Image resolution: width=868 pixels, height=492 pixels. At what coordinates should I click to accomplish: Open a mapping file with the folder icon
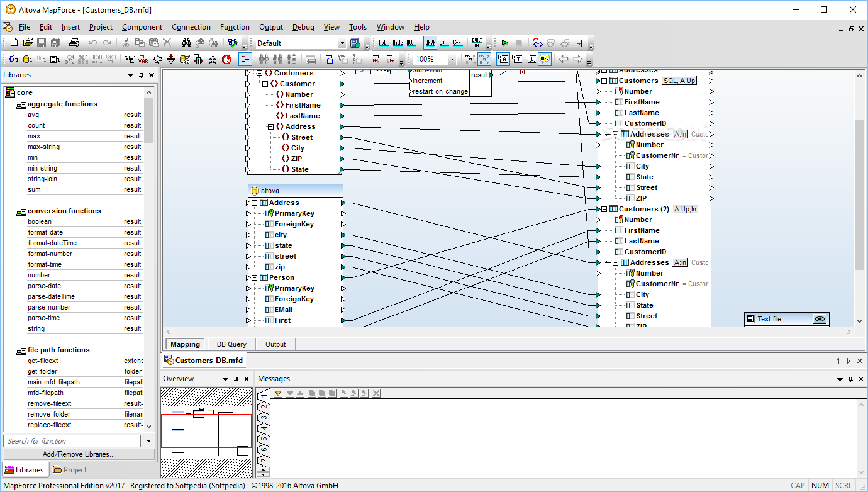tap(28, 43)
